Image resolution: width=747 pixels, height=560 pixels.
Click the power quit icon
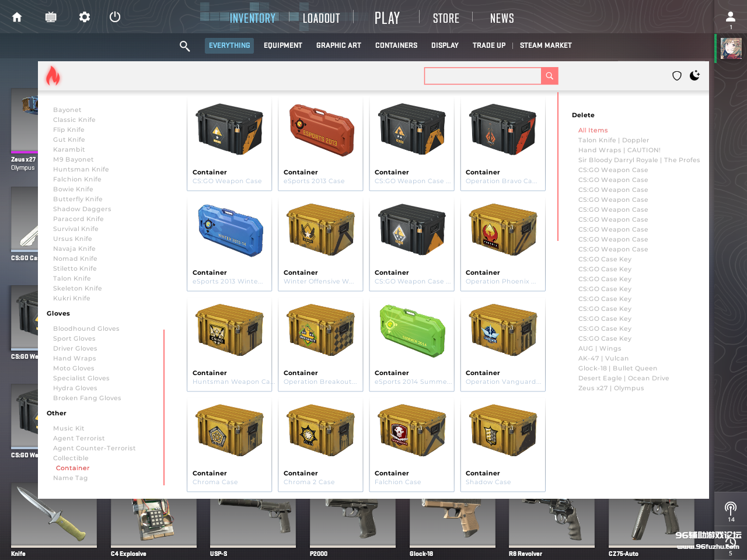[x=115, y=17]
